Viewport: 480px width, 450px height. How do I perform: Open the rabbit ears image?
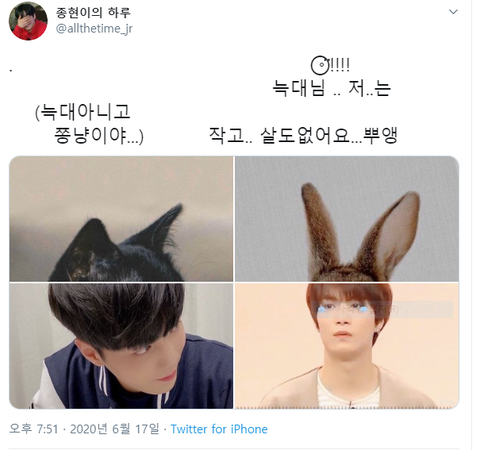[x=347, y=219]
